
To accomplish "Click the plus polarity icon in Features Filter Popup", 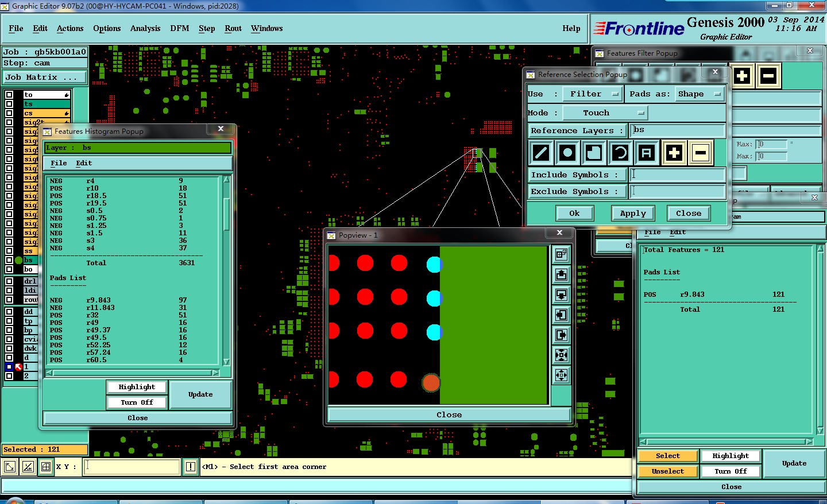I will (x=741, y=75).
